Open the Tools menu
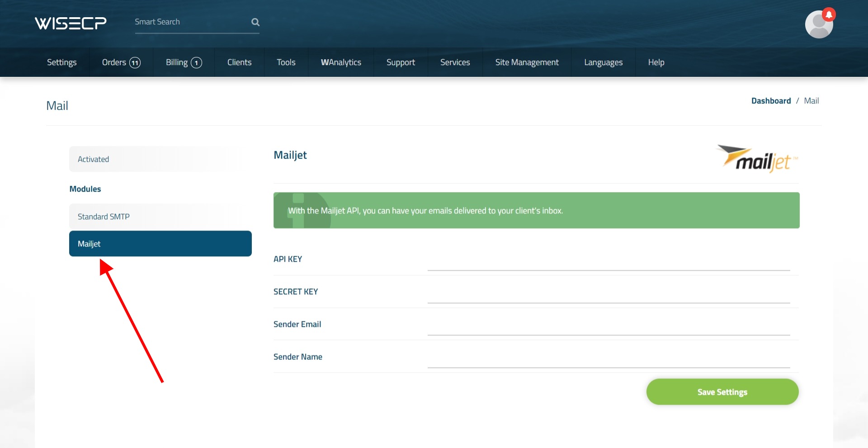This screenshot has height=448, width=868. coord(286,62)
